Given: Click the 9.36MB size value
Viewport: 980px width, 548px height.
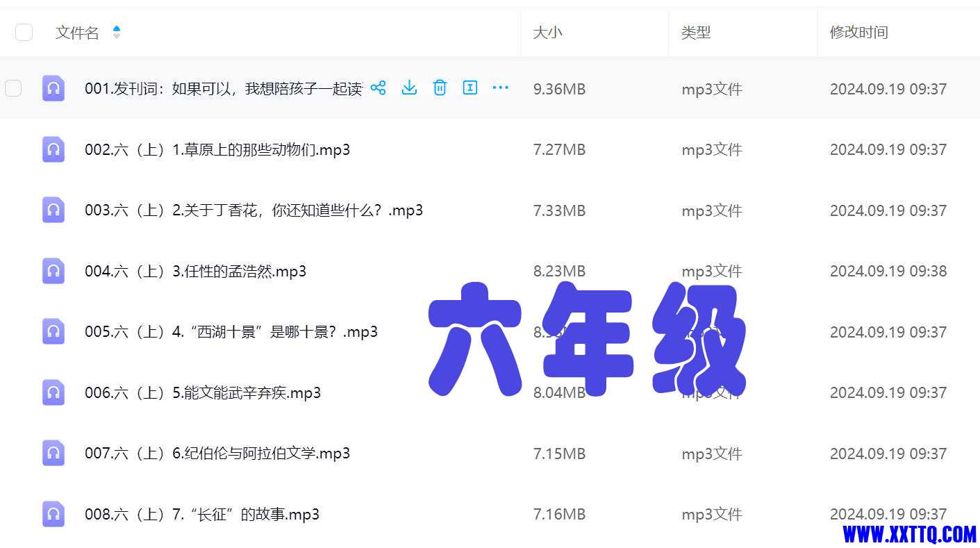Looking at the screenshot, I should click(x=559, y=89).
